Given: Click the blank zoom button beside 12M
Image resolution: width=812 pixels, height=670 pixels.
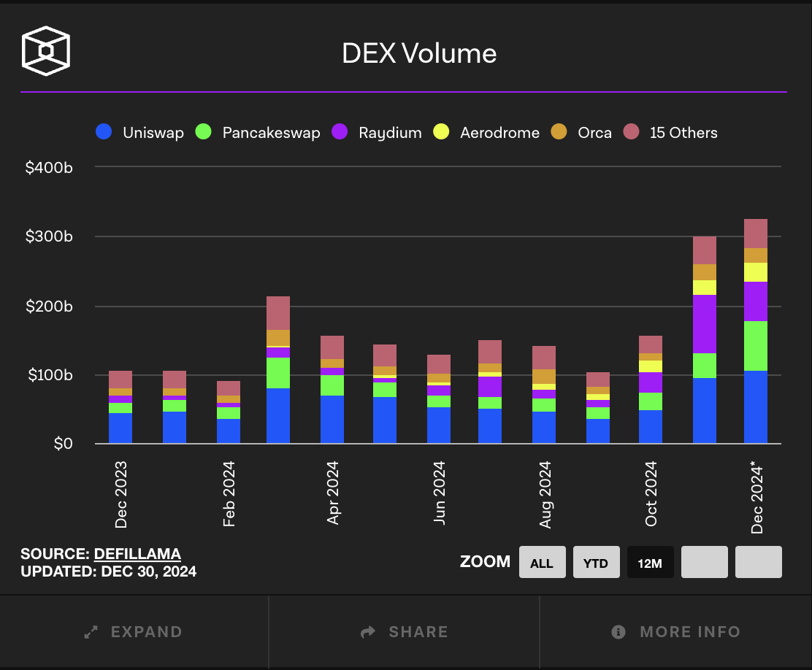Looking at the screenshot, I should pyautogui.click(x=704, y=562).
